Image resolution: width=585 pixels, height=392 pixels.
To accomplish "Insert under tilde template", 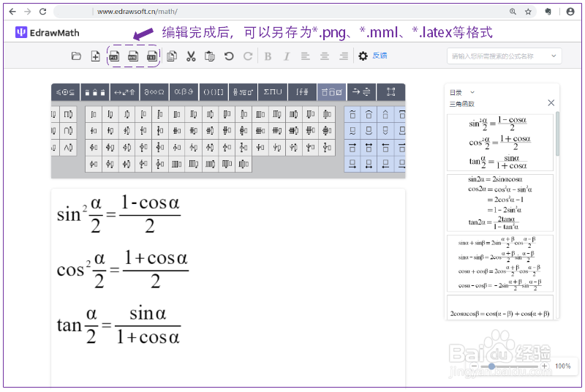I will 352,131.
